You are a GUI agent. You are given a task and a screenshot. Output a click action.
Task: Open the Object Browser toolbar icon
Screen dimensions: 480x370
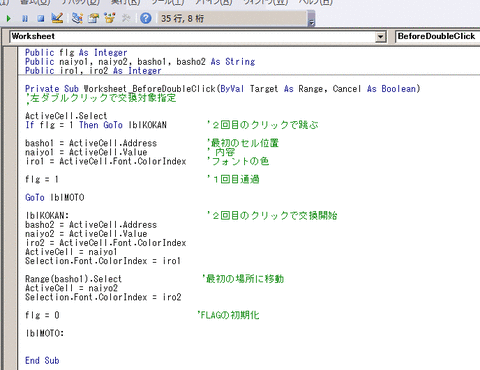coord(110,18)
